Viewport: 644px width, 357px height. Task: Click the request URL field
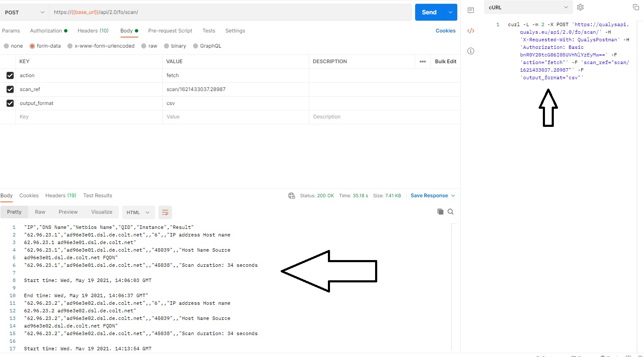231,12
